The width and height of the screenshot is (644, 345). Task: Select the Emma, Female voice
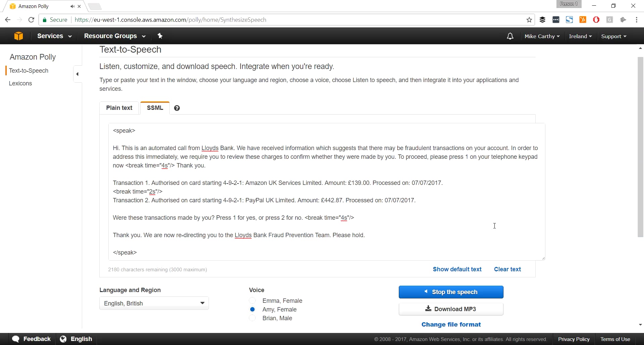tap(252, 300)
